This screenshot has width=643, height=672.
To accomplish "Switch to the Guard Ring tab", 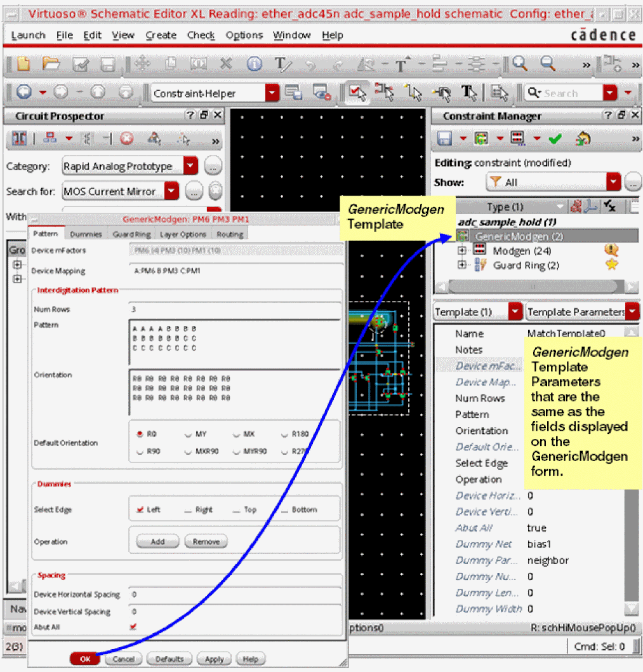I will click(x=131, y=234).
